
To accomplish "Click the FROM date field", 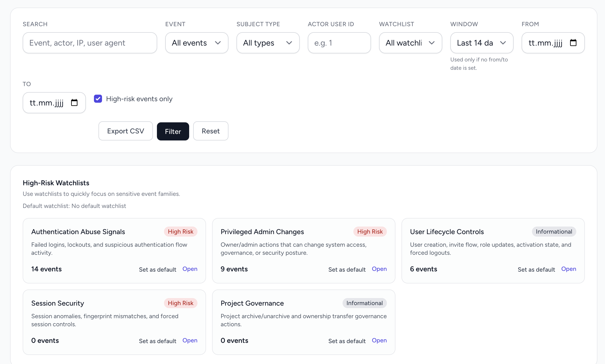I will 553,43.
